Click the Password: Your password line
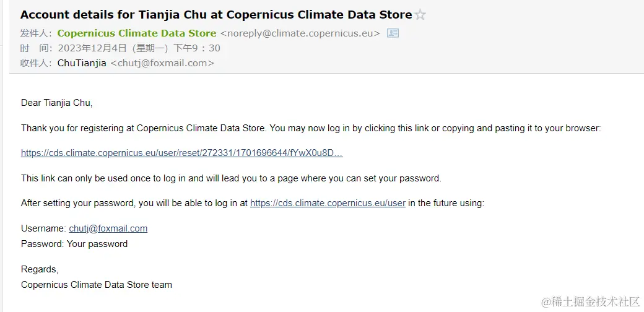 click(74, 244)
